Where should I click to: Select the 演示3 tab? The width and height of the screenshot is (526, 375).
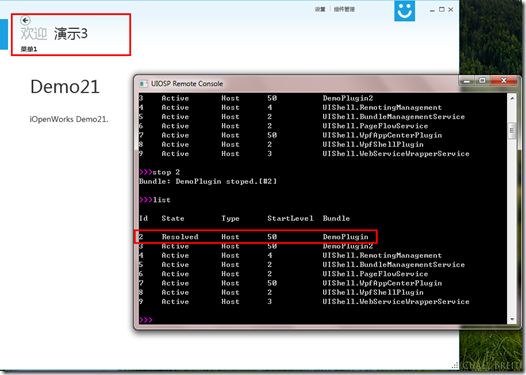pos(71,33)
